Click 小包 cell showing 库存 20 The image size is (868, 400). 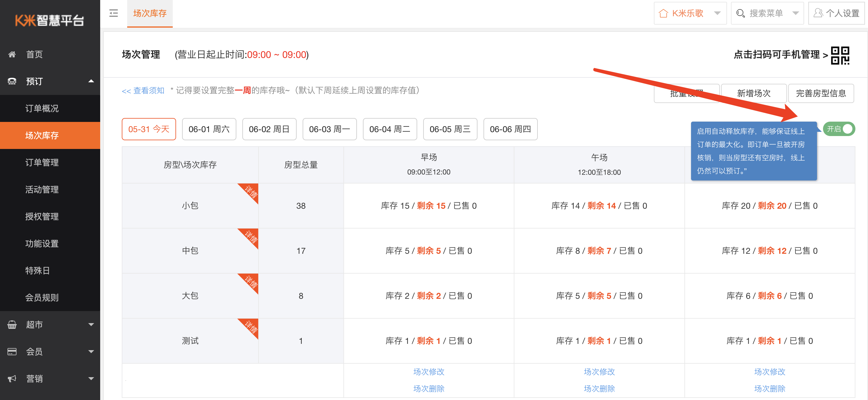770,206
